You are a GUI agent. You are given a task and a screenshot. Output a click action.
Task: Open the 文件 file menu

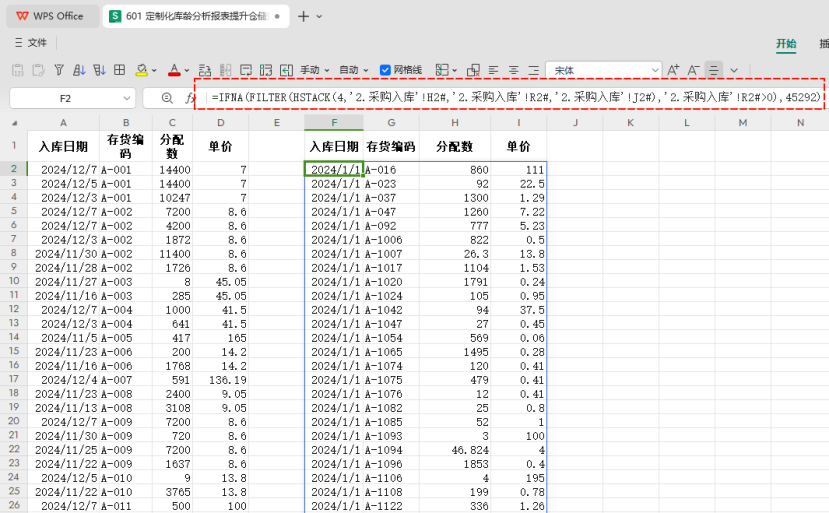30,43
